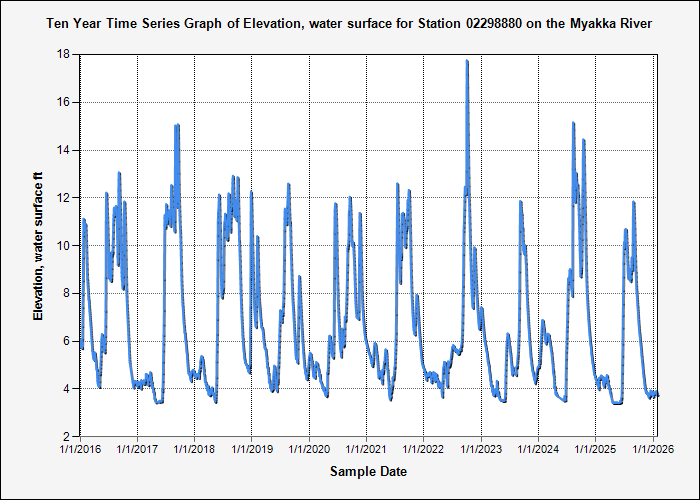700x500 pixels.
Task: Click the 1/1/2024 x-axis date label
Action: click(x=540, y=449)
